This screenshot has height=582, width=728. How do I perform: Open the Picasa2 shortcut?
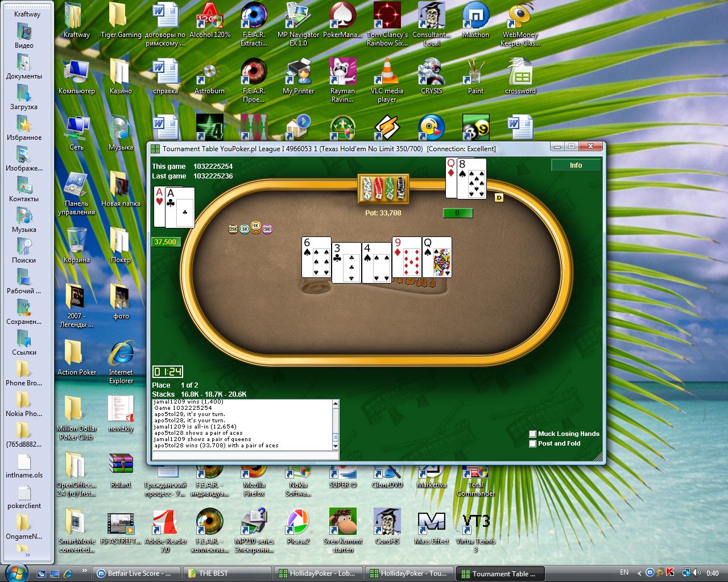click(x=298, y=527)
